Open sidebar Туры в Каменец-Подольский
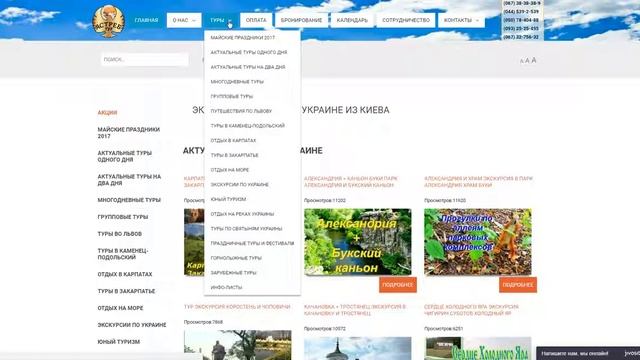Screen dimensions: 640x360 point(122,254)
